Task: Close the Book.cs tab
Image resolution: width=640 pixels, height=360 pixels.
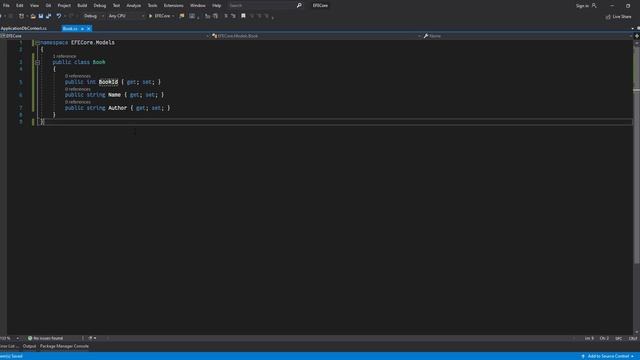Action: point(89,29)
